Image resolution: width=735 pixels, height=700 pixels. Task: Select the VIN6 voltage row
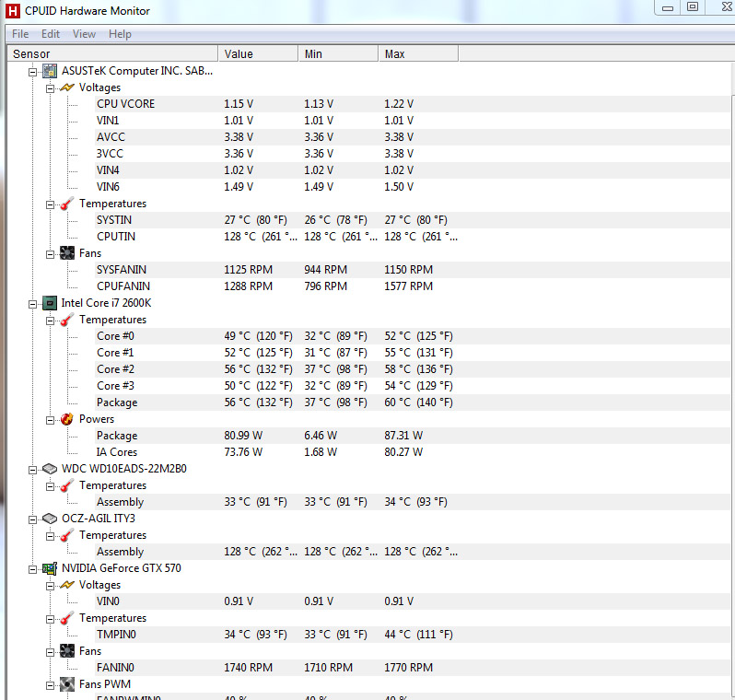click(413, 187)
